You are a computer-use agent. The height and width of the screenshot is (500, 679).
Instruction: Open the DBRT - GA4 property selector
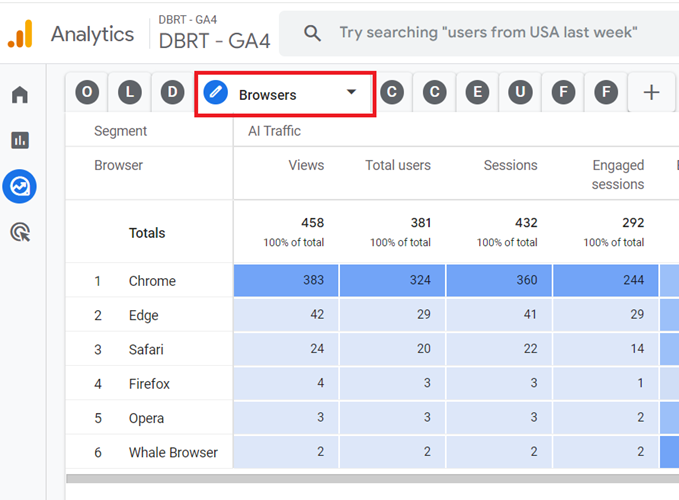coord(214,34)
